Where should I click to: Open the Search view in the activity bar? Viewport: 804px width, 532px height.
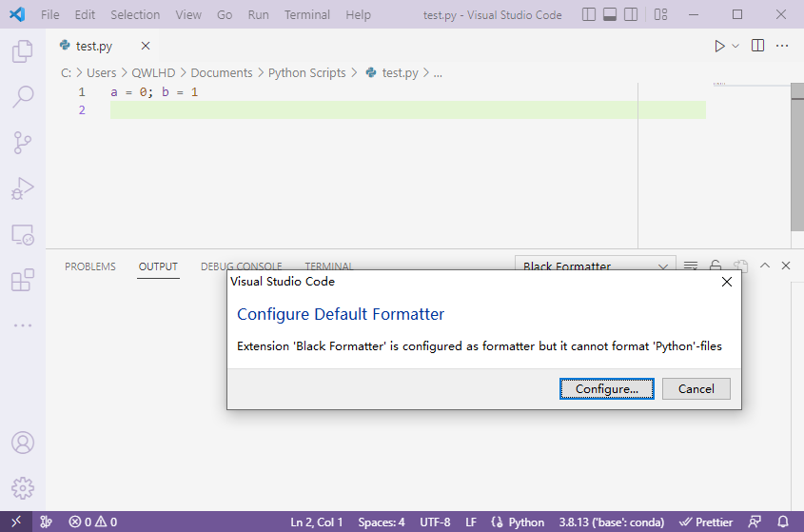[x=23, y=96]
